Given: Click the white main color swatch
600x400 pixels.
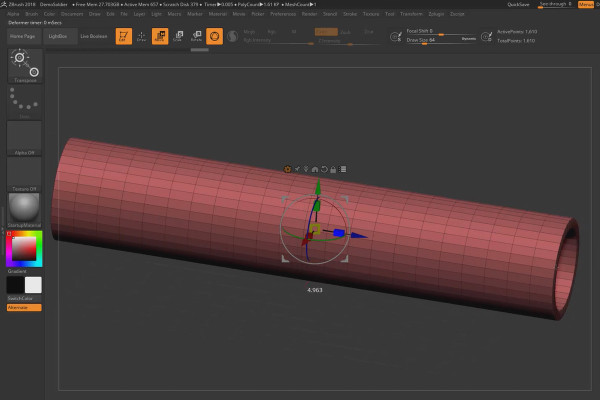Looking at the screenshot, I should 33,285.
